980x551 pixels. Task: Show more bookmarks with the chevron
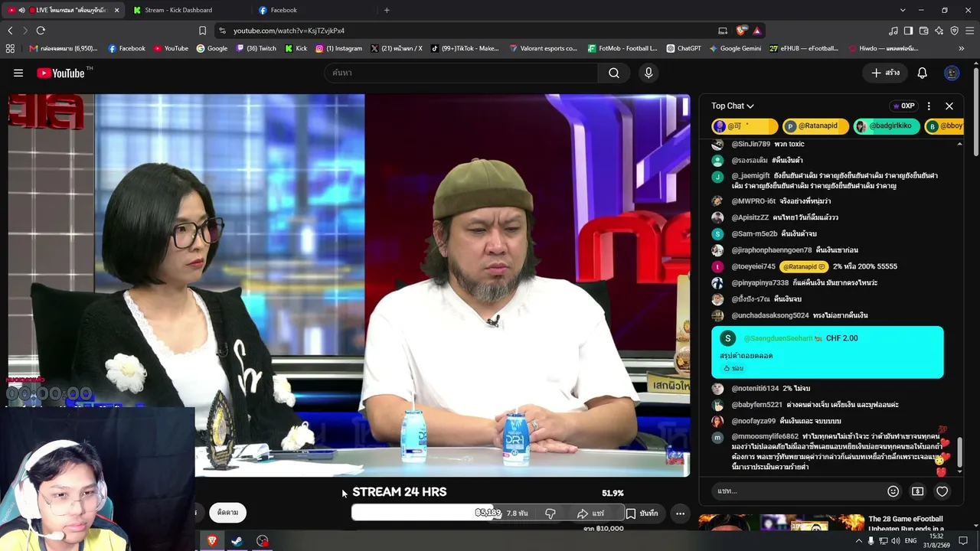(x=961, y=48)
